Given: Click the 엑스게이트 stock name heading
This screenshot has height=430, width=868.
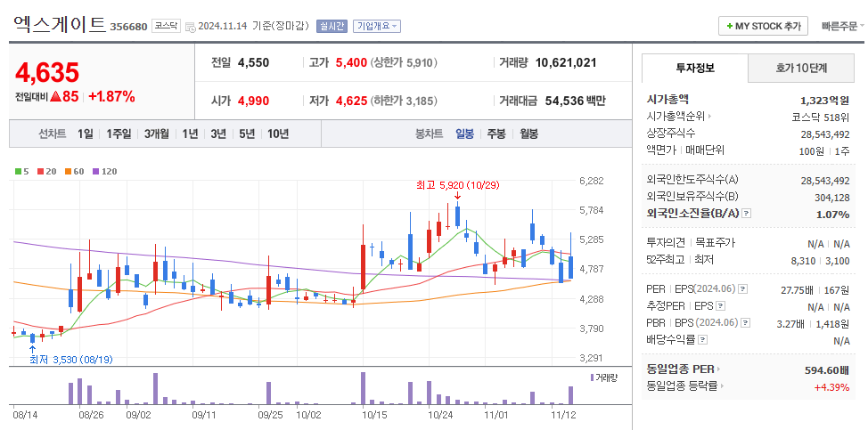Looking at the screenshot, I should point(59,24).
